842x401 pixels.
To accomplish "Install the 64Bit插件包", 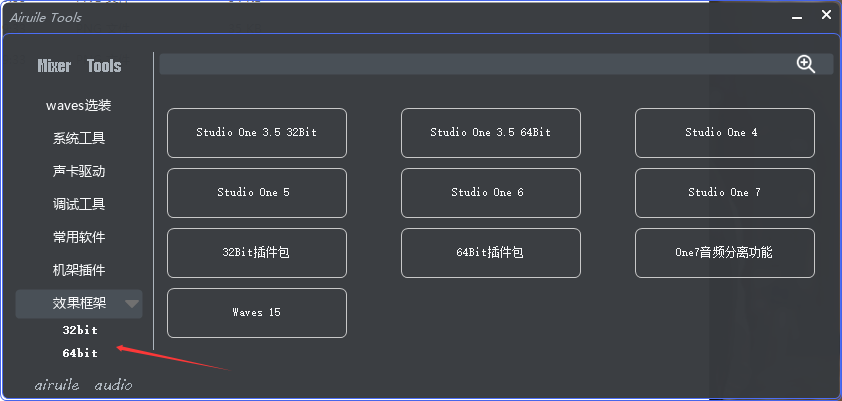I will click(x=490, y=253).
